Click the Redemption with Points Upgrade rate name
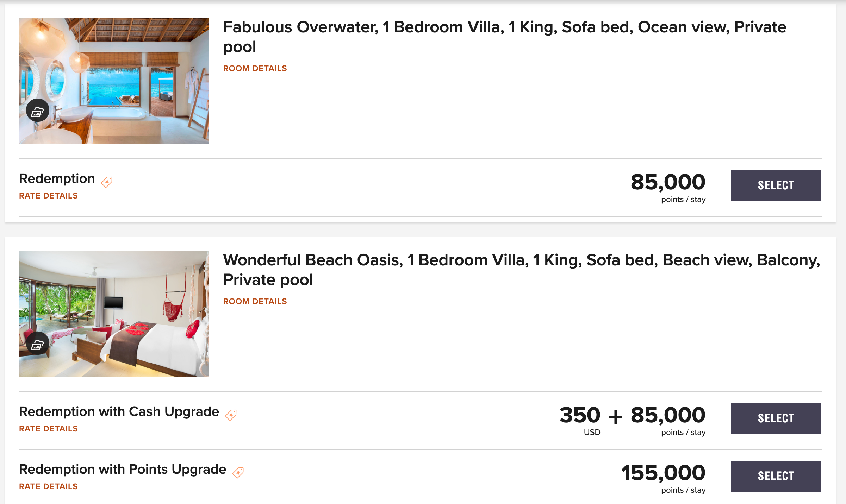This screenshot has height=504, width=846. [123, 470]
